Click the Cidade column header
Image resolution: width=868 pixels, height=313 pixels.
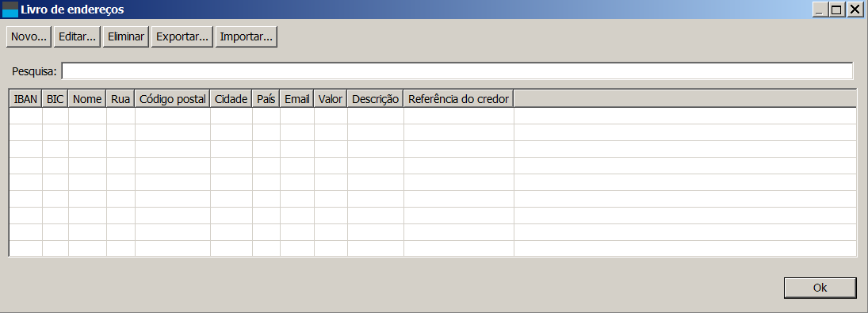coord(231,99)
